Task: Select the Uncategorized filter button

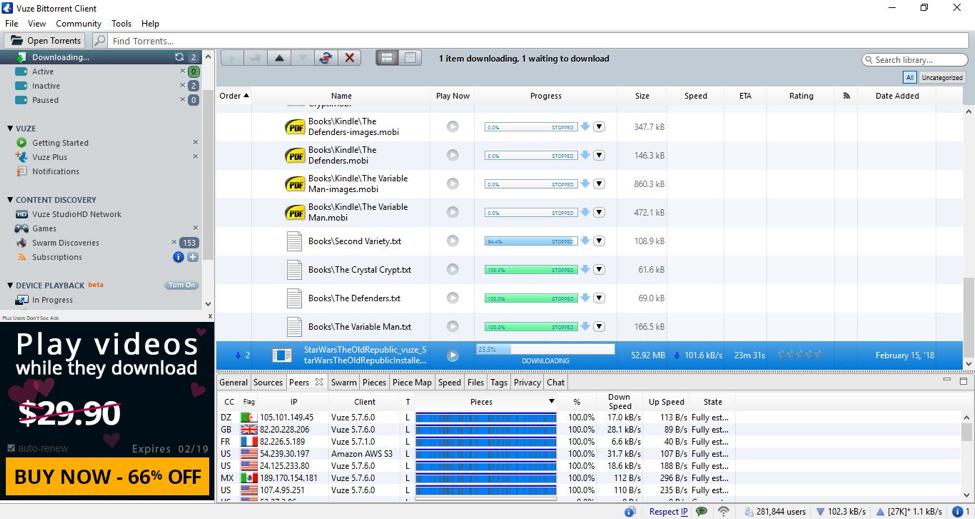Action: (942, 78)
